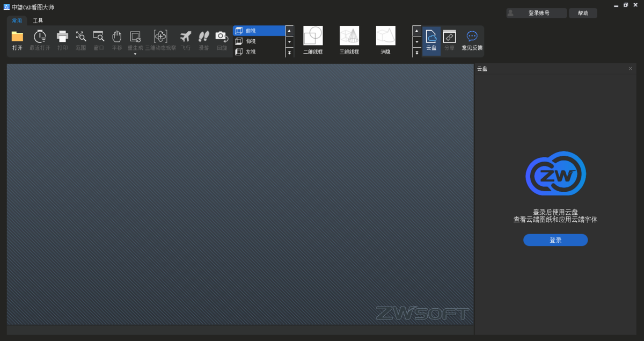
Task: Click the ZW cloud logo in panel
Action: [555, 173]
